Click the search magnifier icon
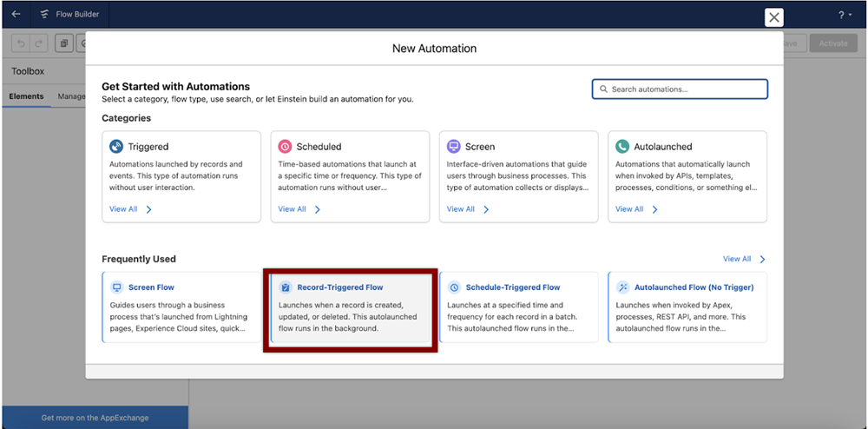 (603, 89)
